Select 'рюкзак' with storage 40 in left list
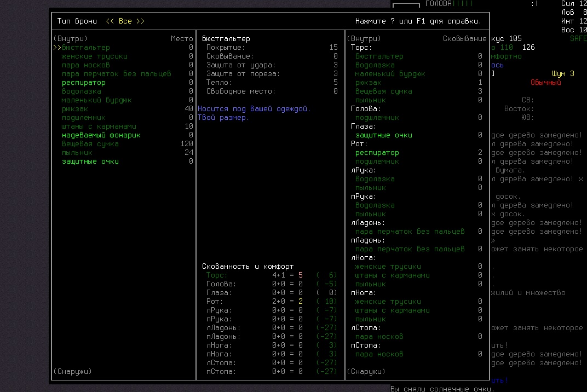The height and width of the screenshot is (392, 587). 74,108
